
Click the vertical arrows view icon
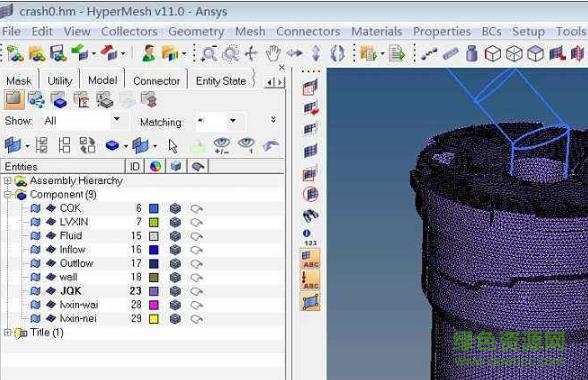(x=316, y=53)
